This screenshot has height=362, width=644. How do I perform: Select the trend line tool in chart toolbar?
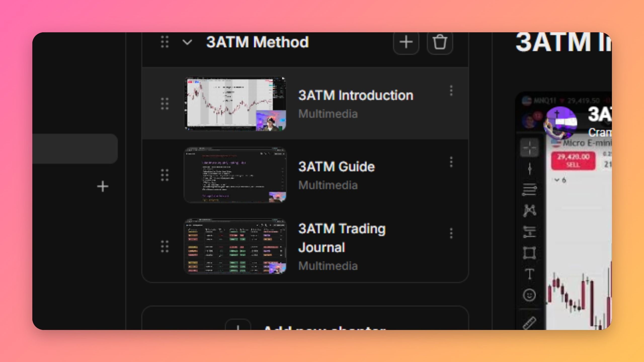click(x=530, y=168)
